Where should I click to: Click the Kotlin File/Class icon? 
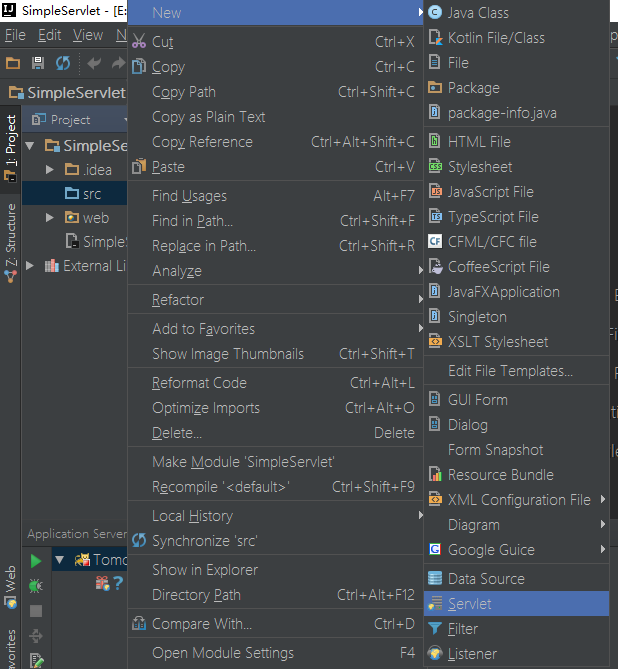(x=435, y=38)
